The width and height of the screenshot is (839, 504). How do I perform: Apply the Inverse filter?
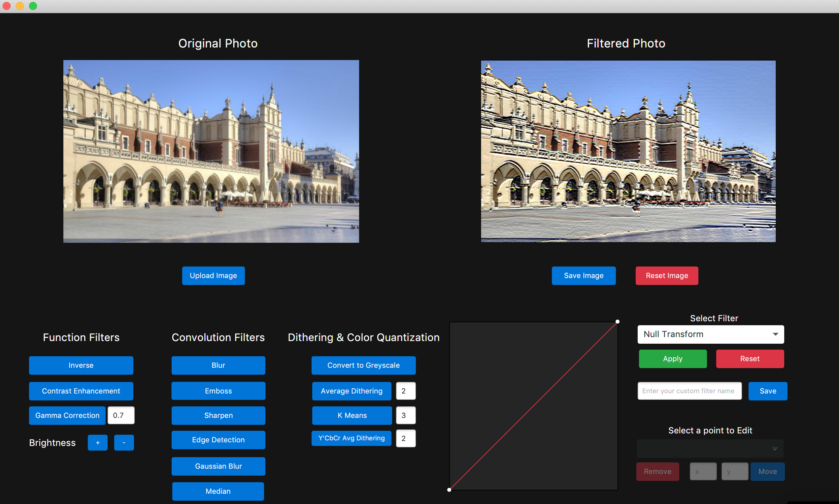point(81,365)
